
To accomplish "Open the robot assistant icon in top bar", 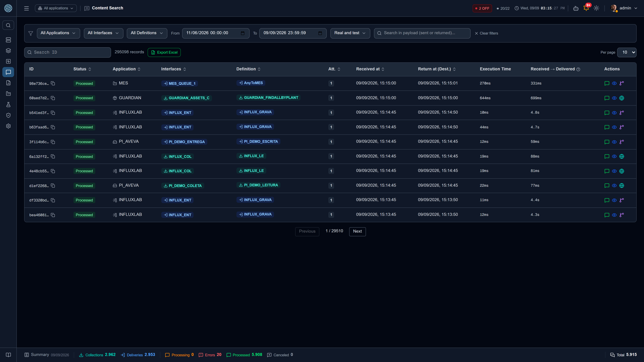I will (x=576, y=8).
